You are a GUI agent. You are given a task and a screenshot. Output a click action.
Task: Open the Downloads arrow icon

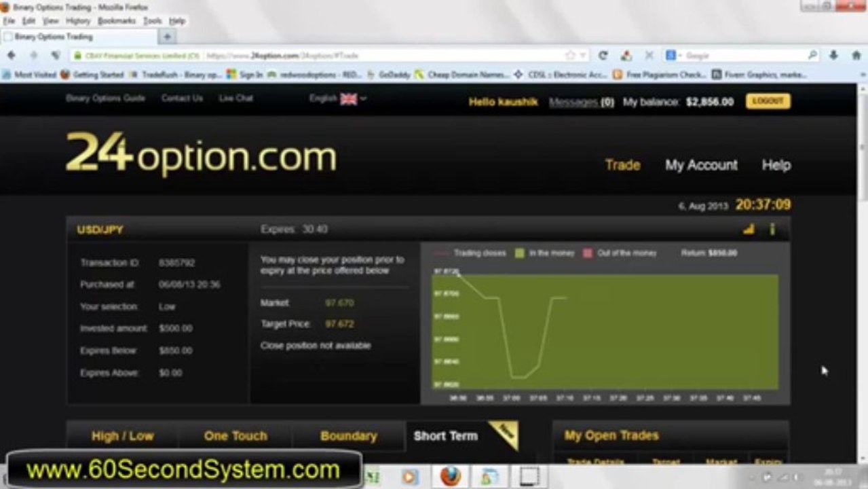[833, 56]
